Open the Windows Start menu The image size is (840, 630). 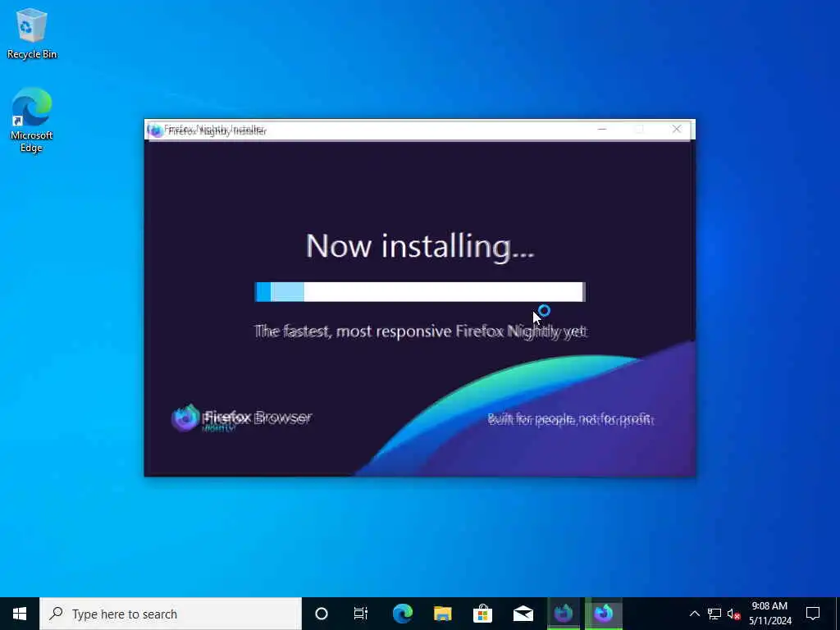coord(20,614)
